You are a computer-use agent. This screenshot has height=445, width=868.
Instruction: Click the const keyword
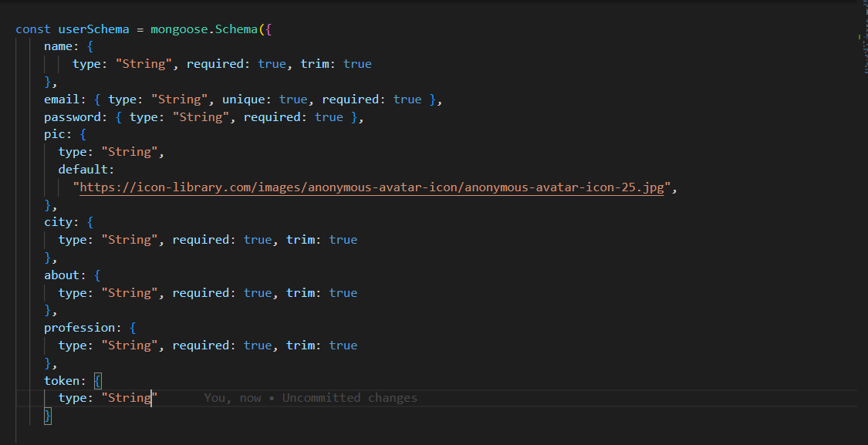(x=33, y=29)
